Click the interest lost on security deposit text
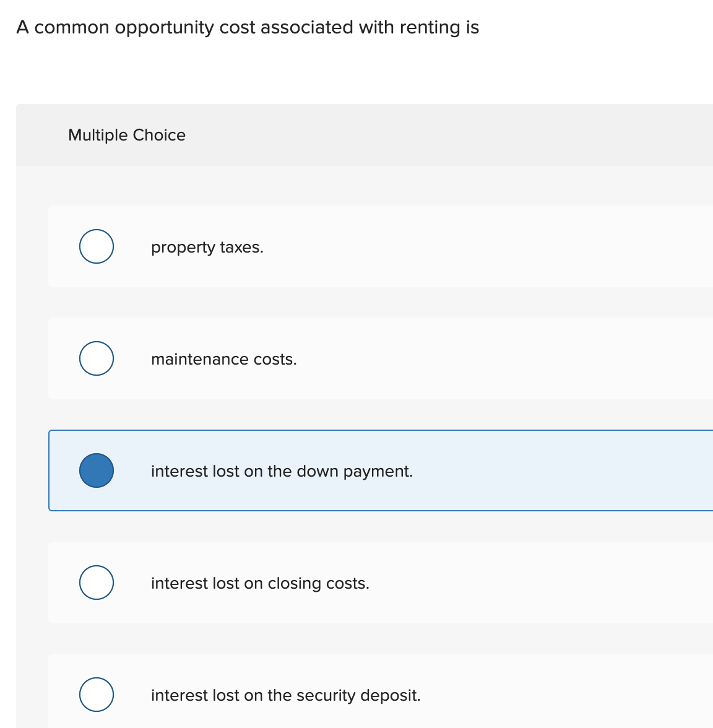Image resolution: width=713 pixels, height=728 pixels. [286, 695]
